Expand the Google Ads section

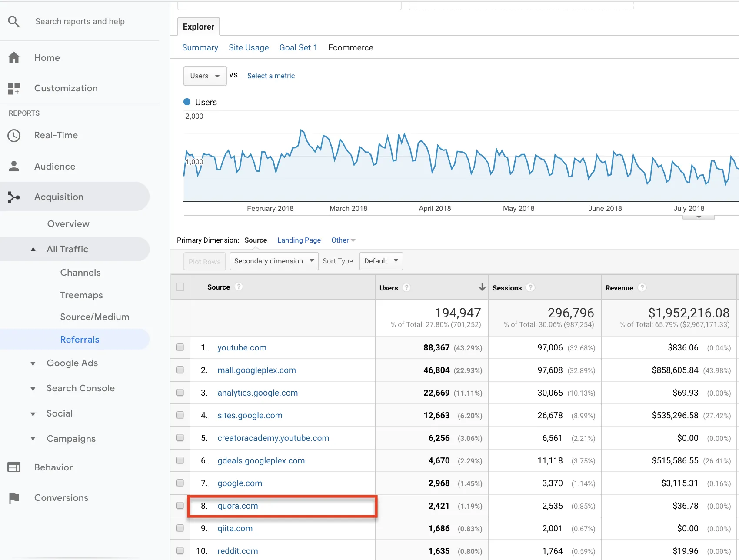(33, 363)
